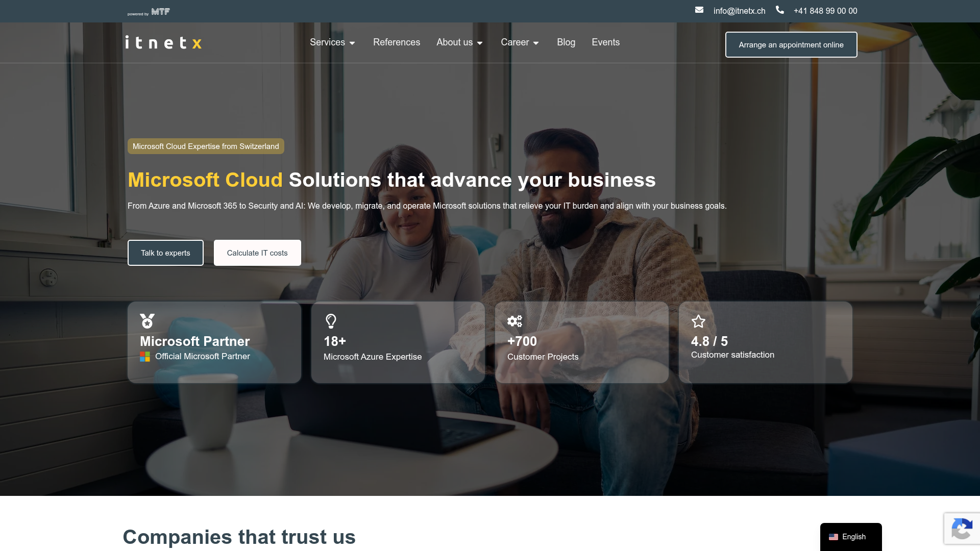980x551 pixels.
Task: Expand the Career dropdown arrow
Action: point(536,43)
